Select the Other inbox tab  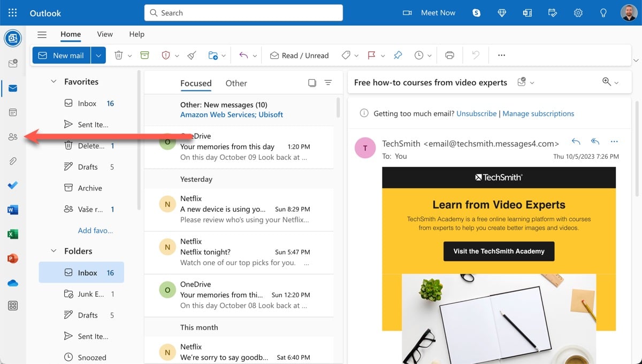[x=236, y=83]
